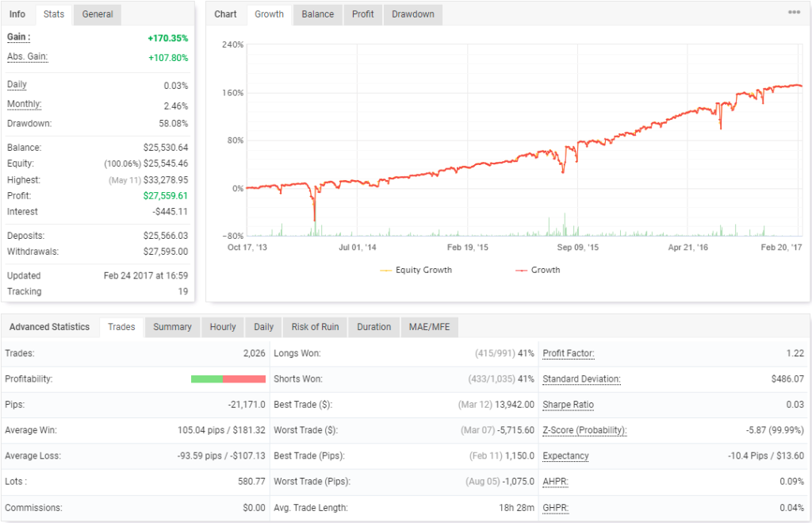Click the Commissions $0.00 value
Viewport: 812px width, 523px height.
tap(254, 508)
